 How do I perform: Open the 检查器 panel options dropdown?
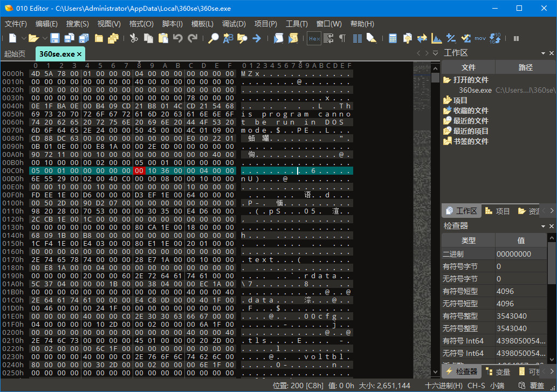[x=543, y=226]
